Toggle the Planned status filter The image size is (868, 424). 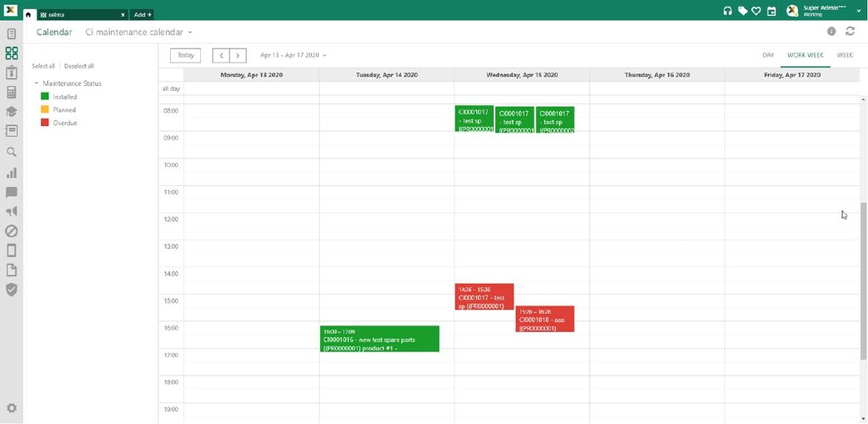coord(45,109)
